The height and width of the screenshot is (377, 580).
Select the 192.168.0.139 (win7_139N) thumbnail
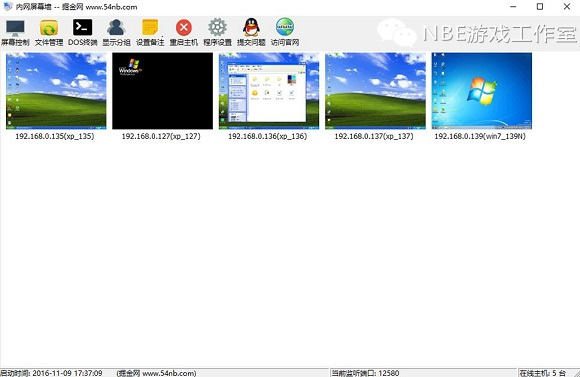[482, 91]
